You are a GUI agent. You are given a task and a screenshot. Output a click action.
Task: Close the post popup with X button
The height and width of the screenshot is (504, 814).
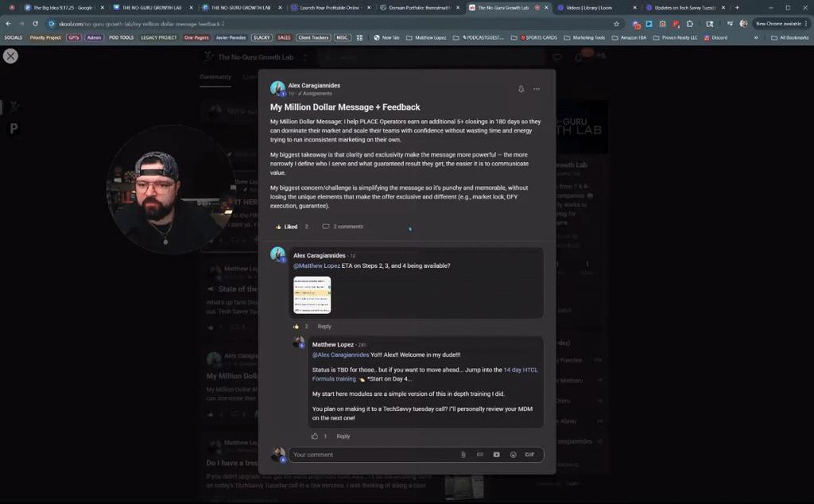[x=10, y=56]
